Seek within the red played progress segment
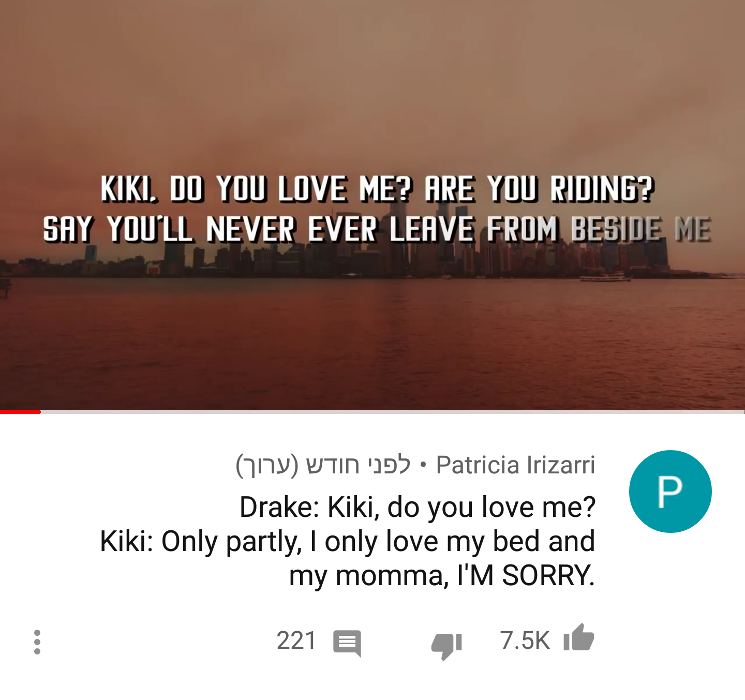The width and height of the screenshot is (745, 700). 20,411
